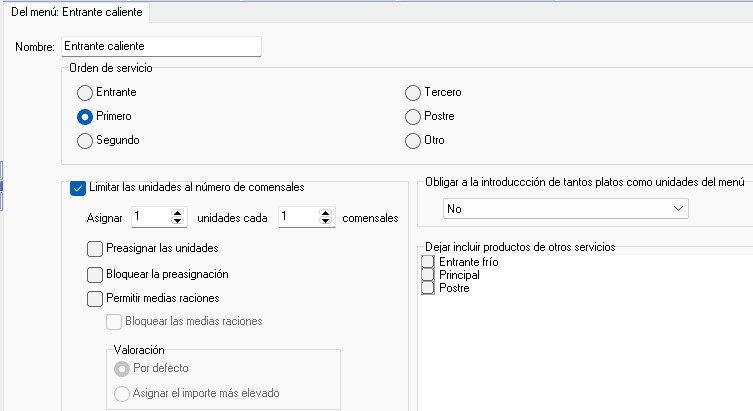The width and height of the screenshot is (753, 411).
Task: Decrease the Asignar units spinner
Action: 178,221
